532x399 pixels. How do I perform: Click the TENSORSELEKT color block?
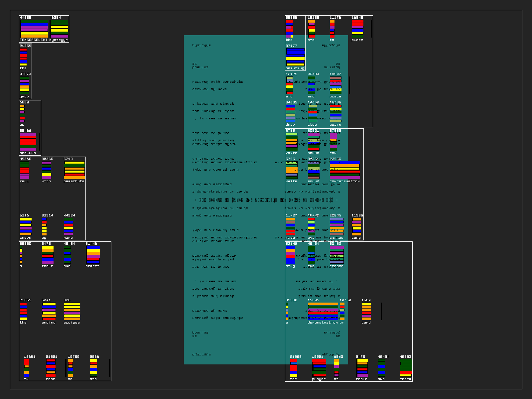click(34, 29)
